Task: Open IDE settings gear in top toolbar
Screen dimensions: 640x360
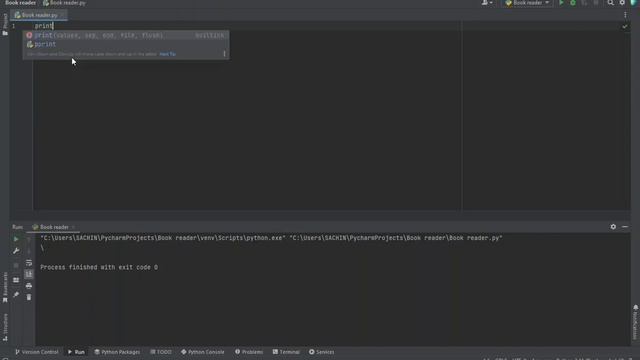Action: click(x=622, y=3)
